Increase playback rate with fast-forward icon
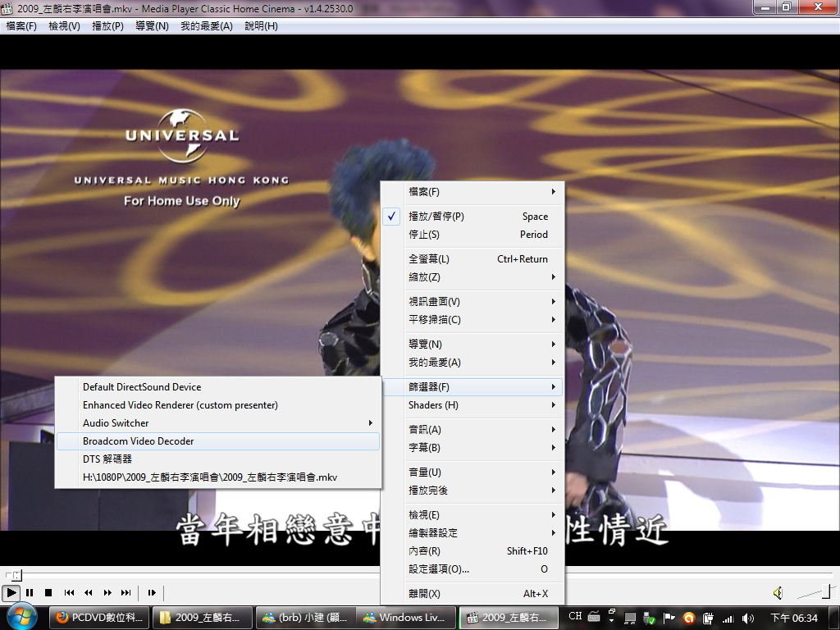The height and width of the screenshot is (630, 840). [x=107, y=592]
